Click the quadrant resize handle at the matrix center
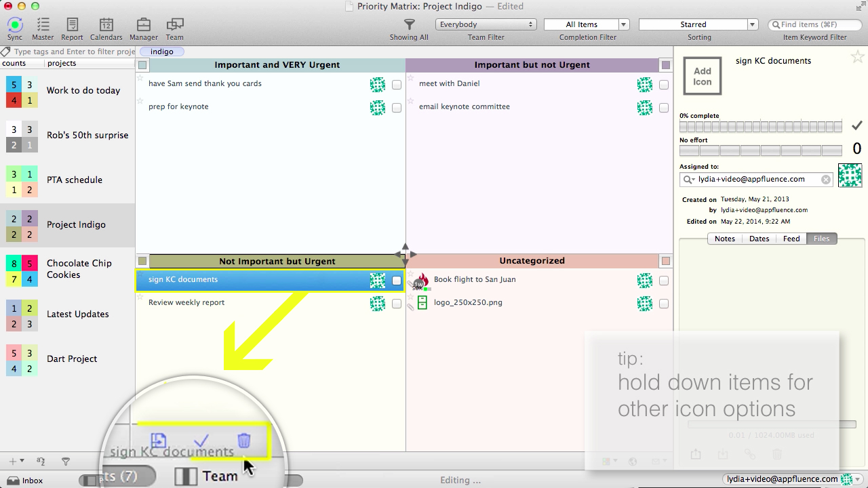Viewport: 868px width, 488px height. pyautogui.click(x=406, y=255)
